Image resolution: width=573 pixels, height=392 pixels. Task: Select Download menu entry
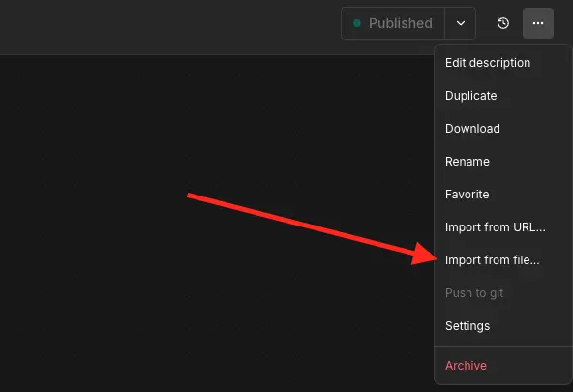(x=502, y=129)
